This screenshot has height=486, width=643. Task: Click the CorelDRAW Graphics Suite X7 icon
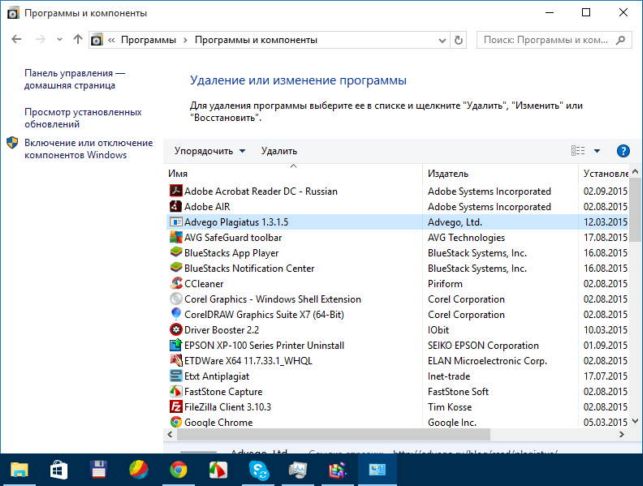[x=176, y=314]
